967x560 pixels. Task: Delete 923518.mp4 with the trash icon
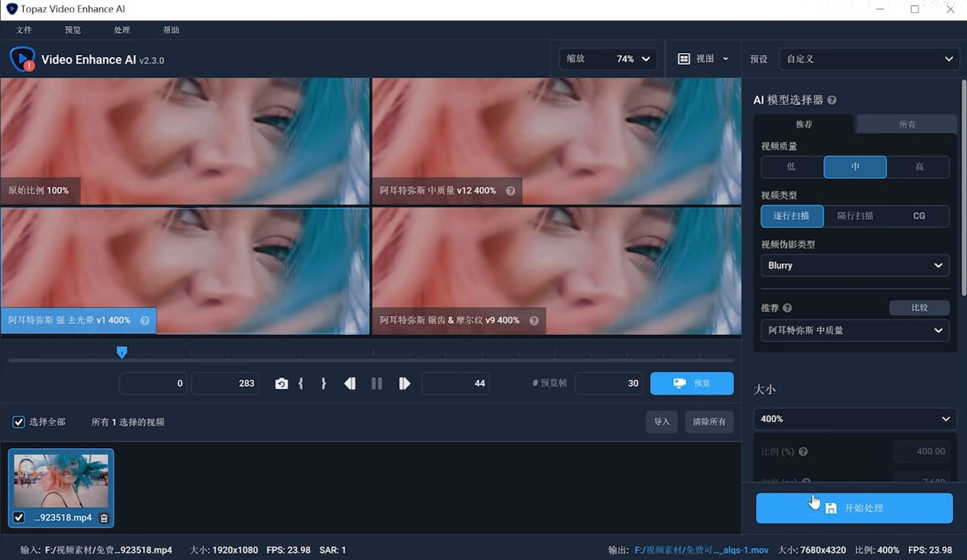click(x=104, y=518)
